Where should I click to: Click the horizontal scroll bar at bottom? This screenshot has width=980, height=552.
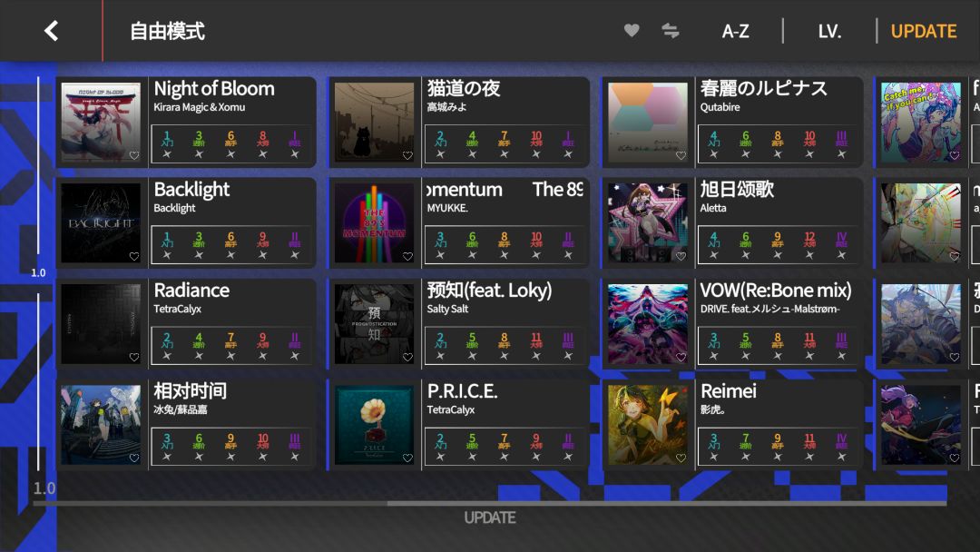coord(490,503)
